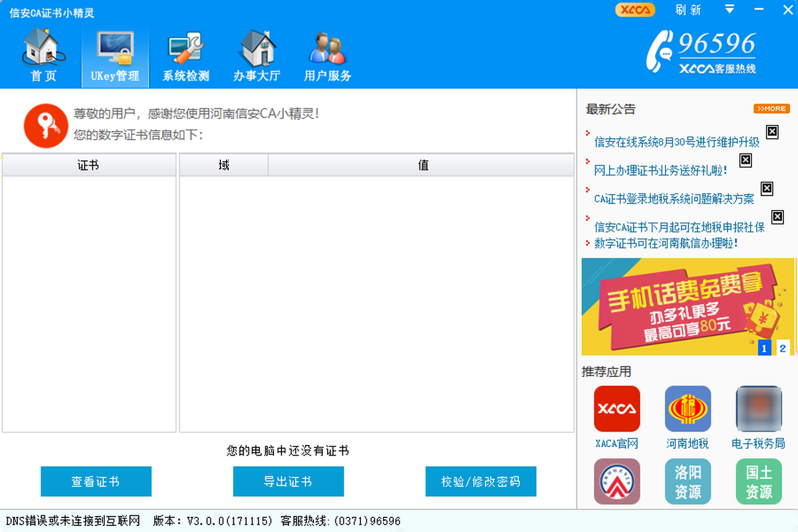798x532 pixels.
Task: Click status text DNS错误或未连接到互联网
Action: (x=73, y=521)
